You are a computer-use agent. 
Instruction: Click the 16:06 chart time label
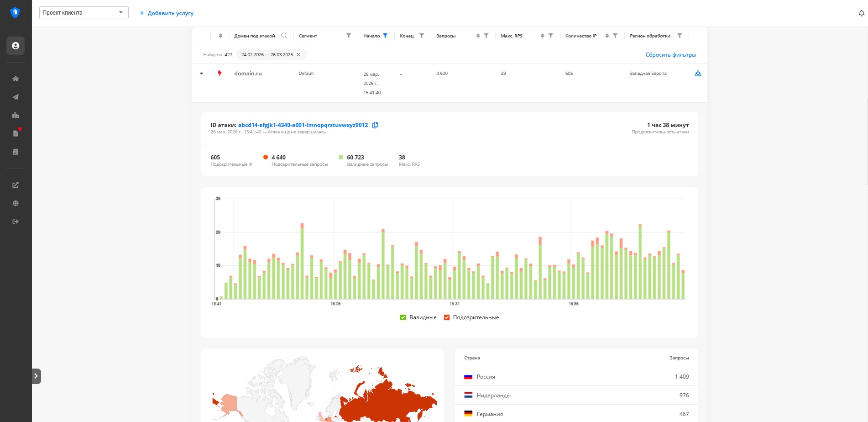[335, 304]
